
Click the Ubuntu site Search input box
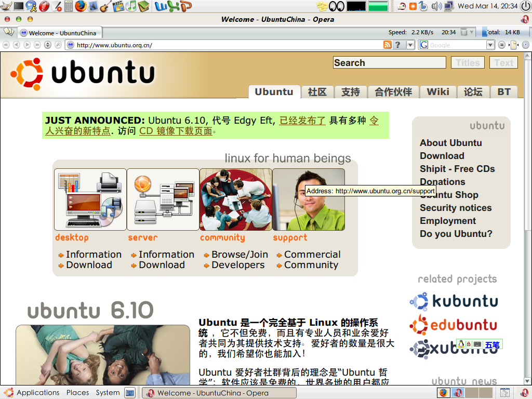point(389,62)
